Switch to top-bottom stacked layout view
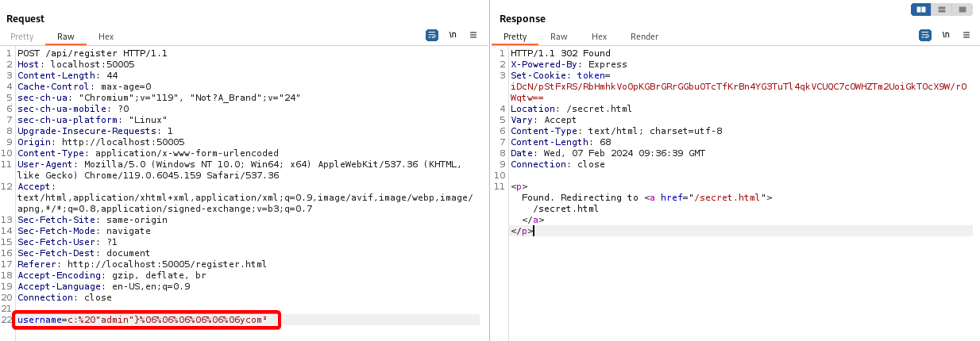Screen dimensions: 980x341 941,10
